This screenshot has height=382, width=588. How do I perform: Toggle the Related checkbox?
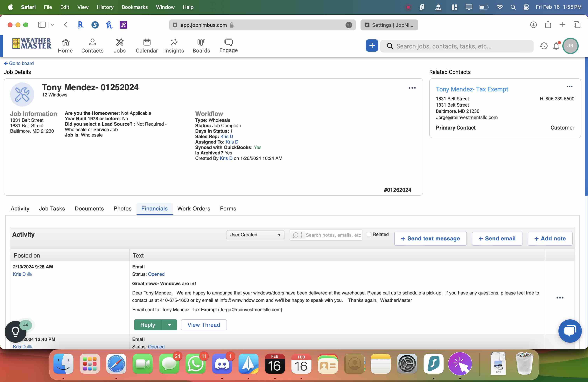click(x=369, y=234)
